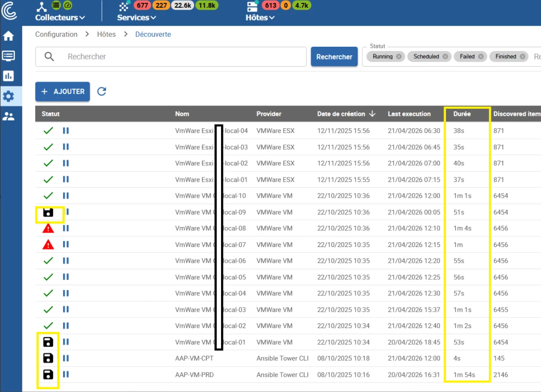Click the Découverte breadcrumb

(153, 34)
